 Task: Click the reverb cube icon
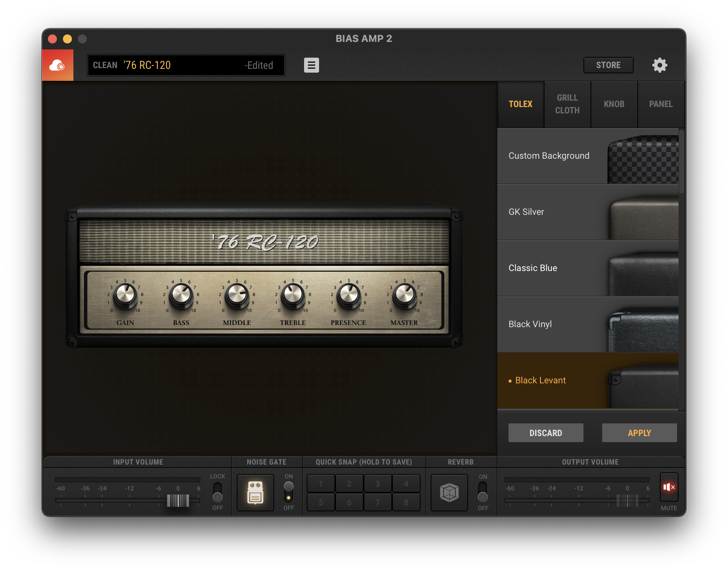449,493
